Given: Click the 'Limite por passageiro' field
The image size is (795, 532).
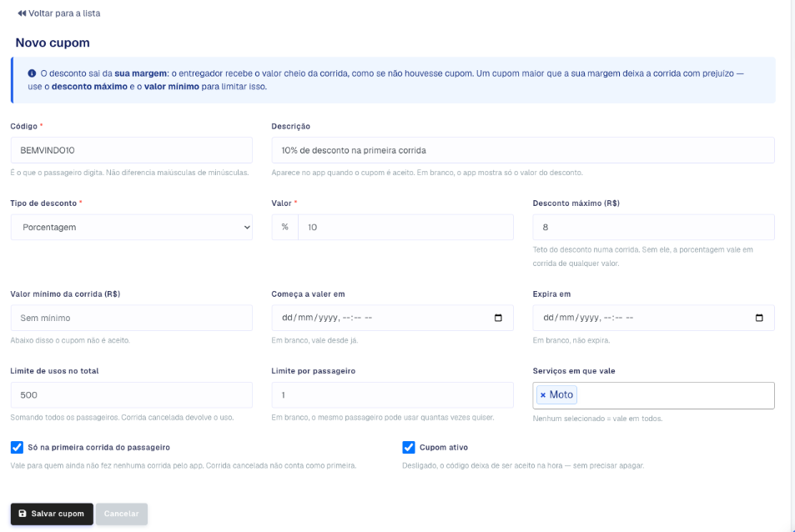Looking at the screenshot, I should (x=392, y=394).
